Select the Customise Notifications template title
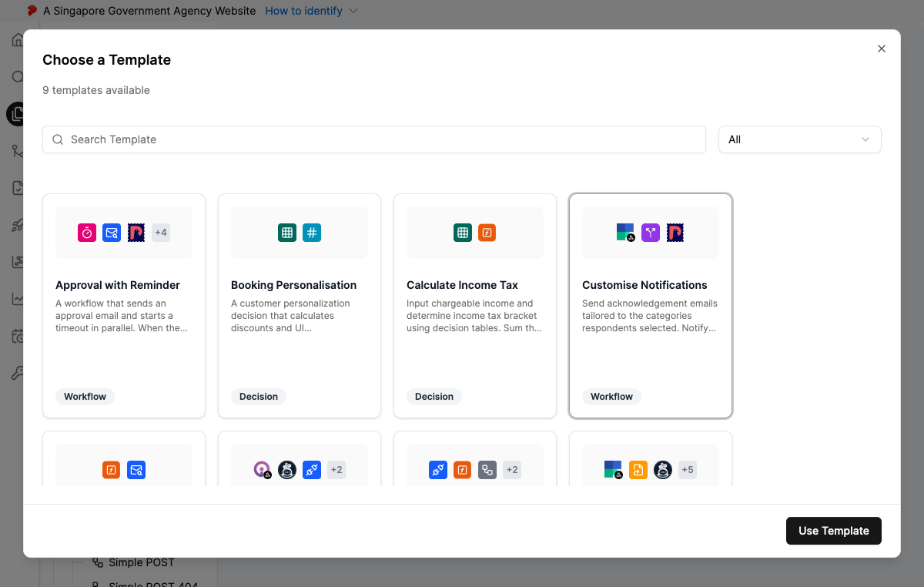This screenshot has height=587, width=924. click(x=645, y=285)
